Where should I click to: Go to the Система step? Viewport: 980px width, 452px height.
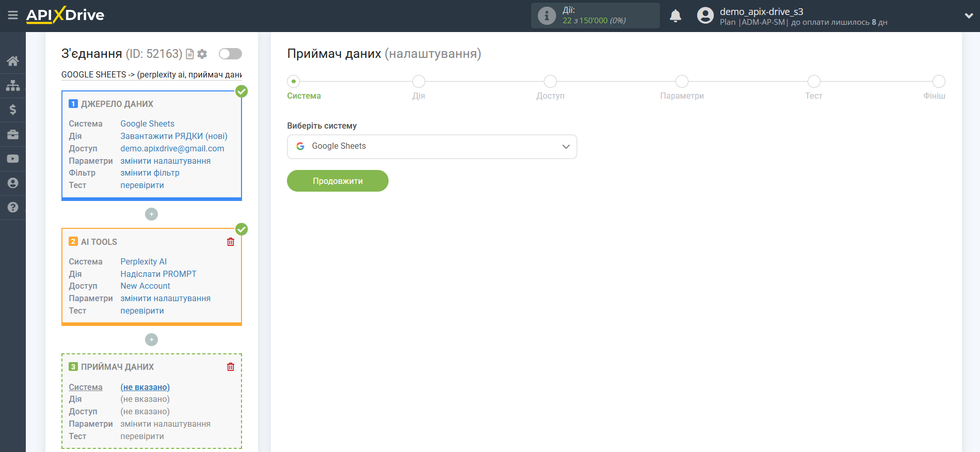tap(304, 88)
